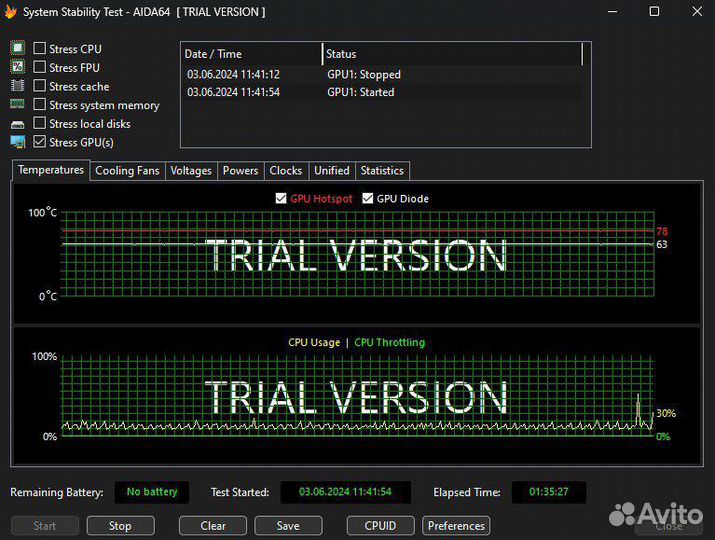Click the disk drive icon beside Stress local disks
The width and height of the screenshot is (715, 540).
tap(17, 124)
